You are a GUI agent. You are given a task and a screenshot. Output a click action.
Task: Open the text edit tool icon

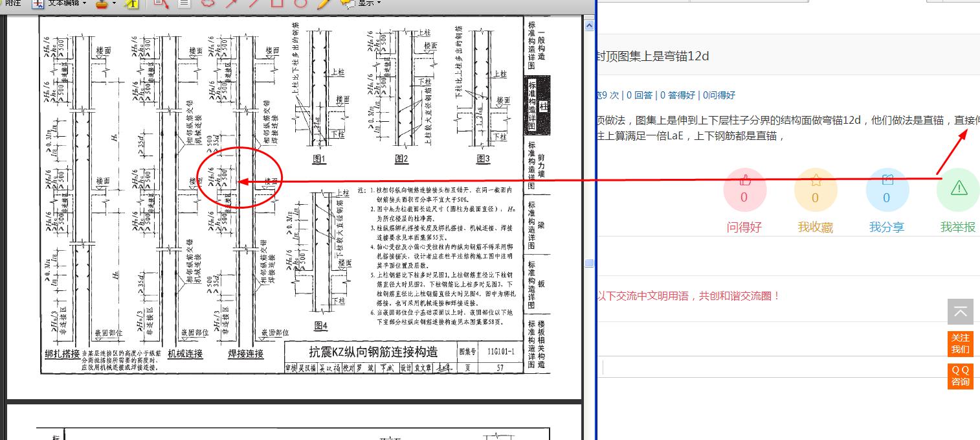pos(38,3)
